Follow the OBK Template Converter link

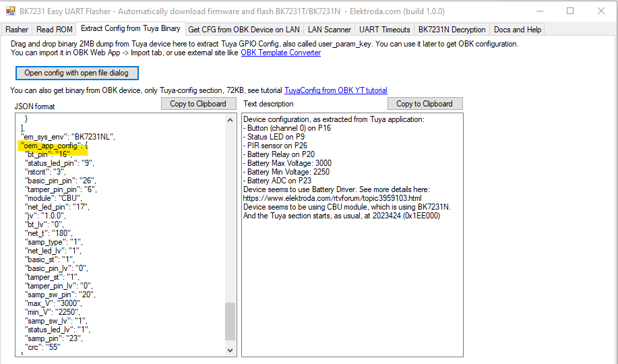coord(280,53)
